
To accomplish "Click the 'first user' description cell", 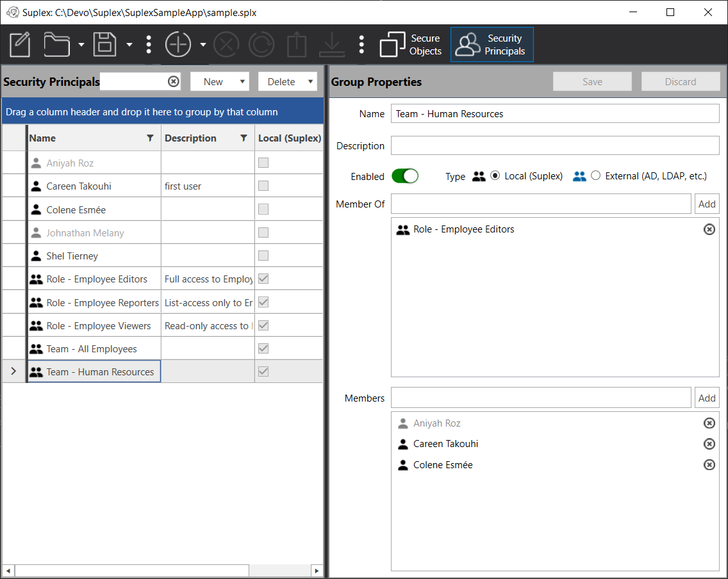I will 208,186.
